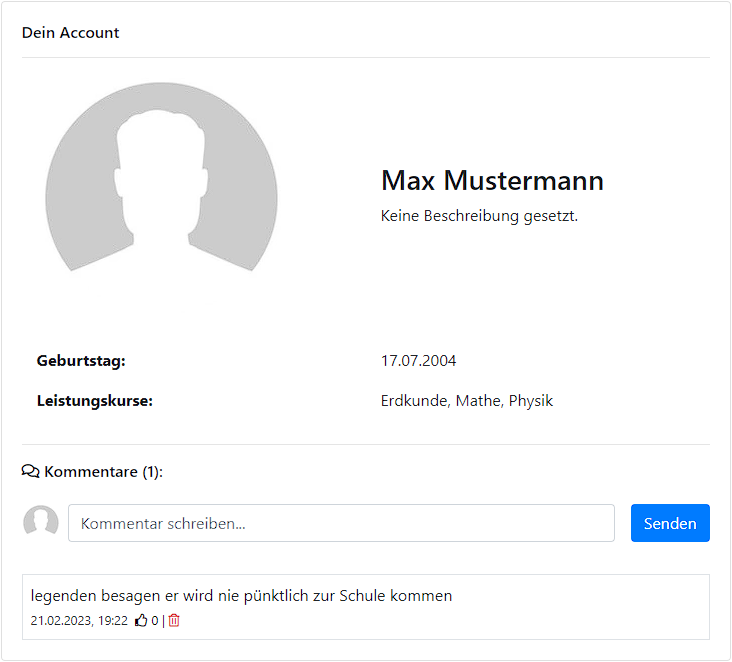Click the comment text about Schule
This screenshot has width=732, height=662.
click(241, 596)
